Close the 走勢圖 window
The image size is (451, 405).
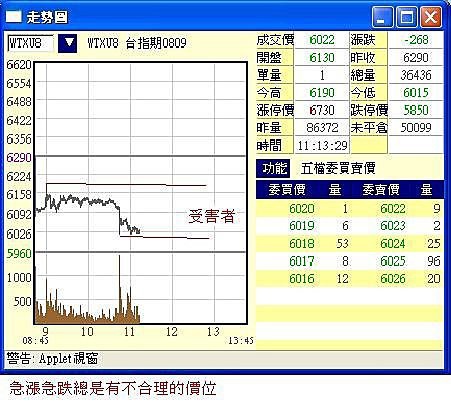tap(431, 16)
